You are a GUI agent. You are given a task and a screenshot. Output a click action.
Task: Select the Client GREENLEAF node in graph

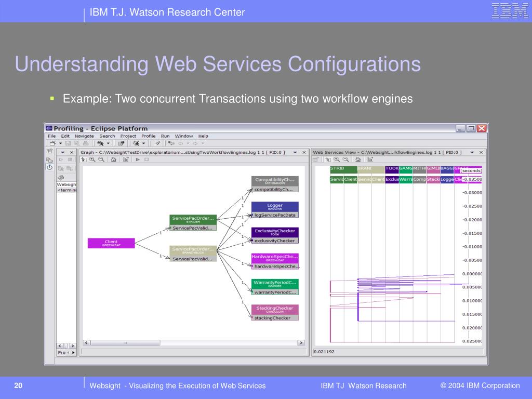111,243
